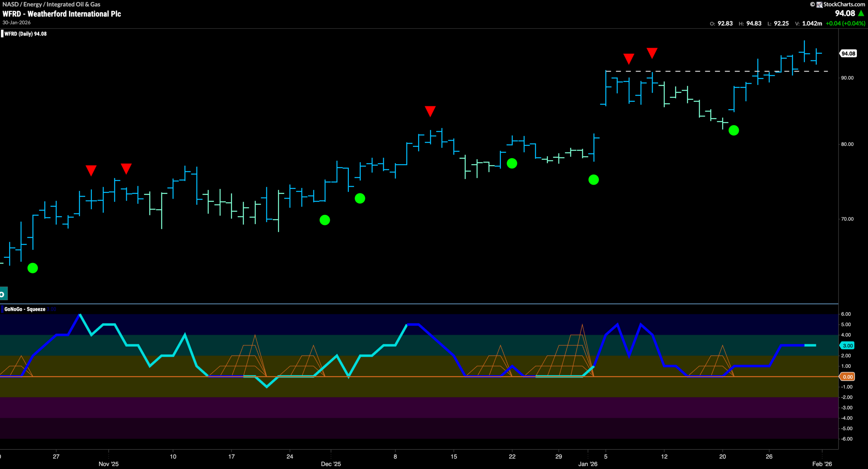Click the low value L: 92.25
Image resolution: width=868 pixels, height=469 pixels.
coord(778,23)
